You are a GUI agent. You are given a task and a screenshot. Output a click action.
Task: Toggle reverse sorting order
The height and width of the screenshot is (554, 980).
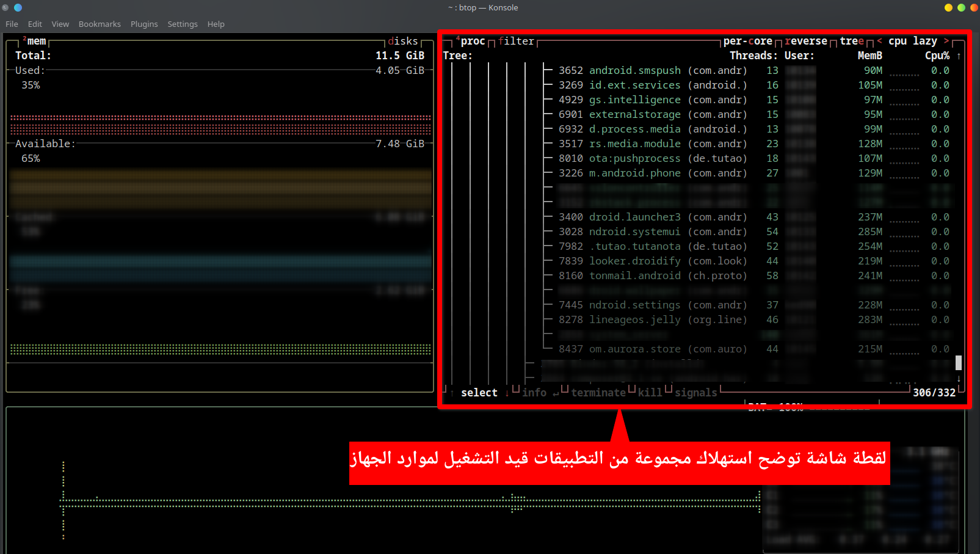(x=806, y=41)
